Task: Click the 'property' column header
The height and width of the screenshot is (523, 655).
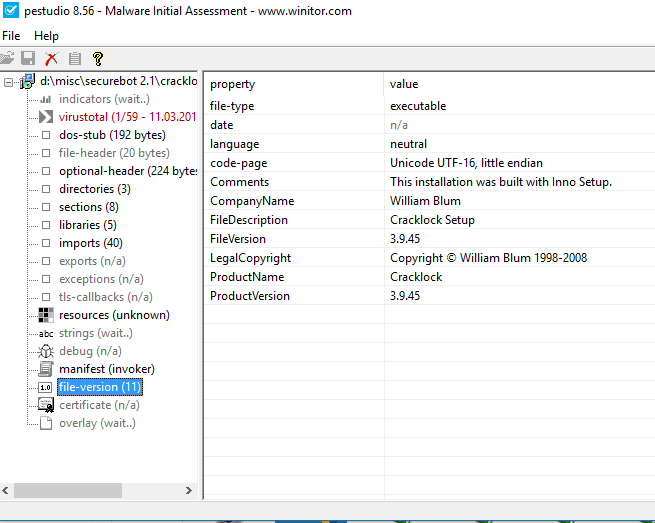Action: coord(232,84)
